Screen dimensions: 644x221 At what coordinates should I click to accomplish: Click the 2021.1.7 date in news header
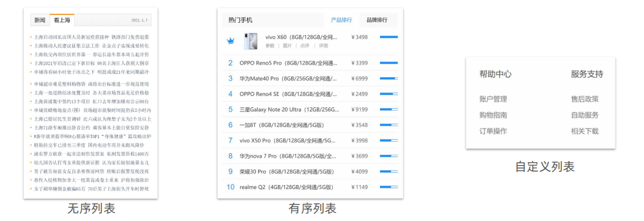(x=139, y=20)
